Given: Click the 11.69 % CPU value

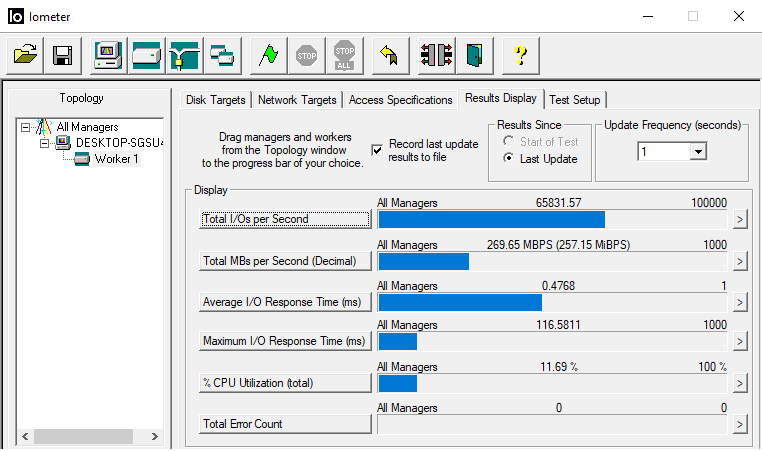Looking at the screenshot, I should pos(559,366).
